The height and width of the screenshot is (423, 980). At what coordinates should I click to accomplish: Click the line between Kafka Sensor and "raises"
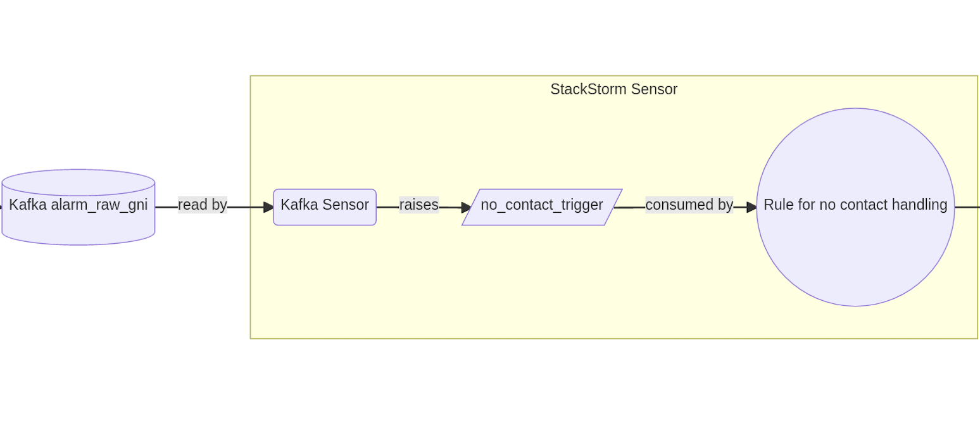[x=387, y=207]
